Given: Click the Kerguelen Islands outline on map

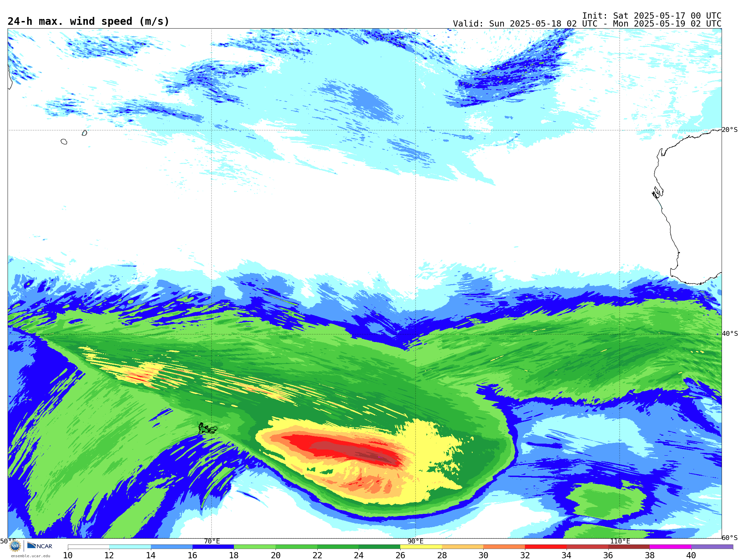Looking at the screenshot, I should [207, 429].
